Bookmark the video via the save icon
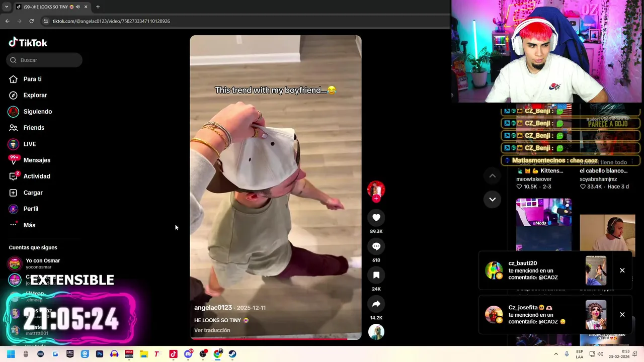 click(376, 275)
